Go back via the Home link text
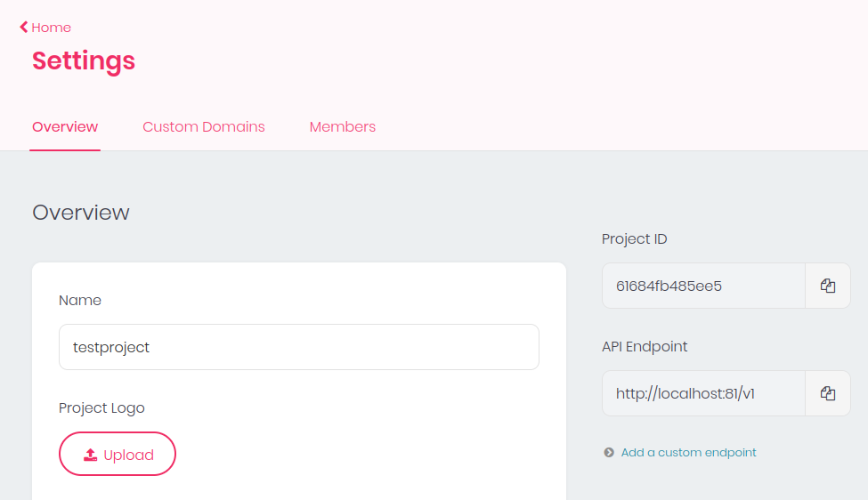The height and width of the screenshot is (500, 868). (52, 28)
